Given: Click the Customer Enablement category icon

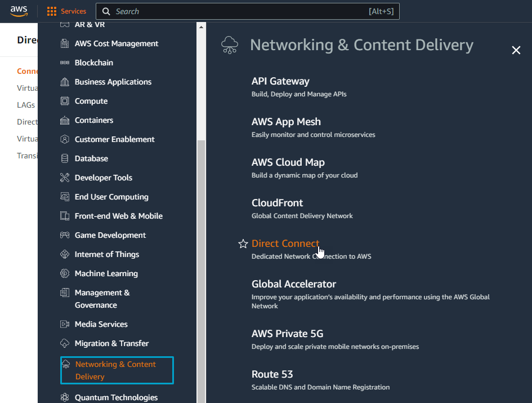Looking at the screenshot, I should click(65, 139).
